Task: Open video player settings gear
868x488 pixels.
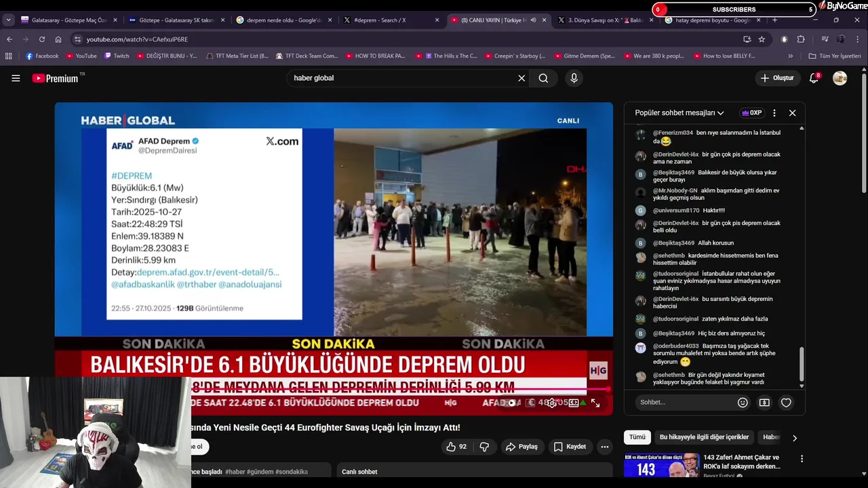Action: 552,403
